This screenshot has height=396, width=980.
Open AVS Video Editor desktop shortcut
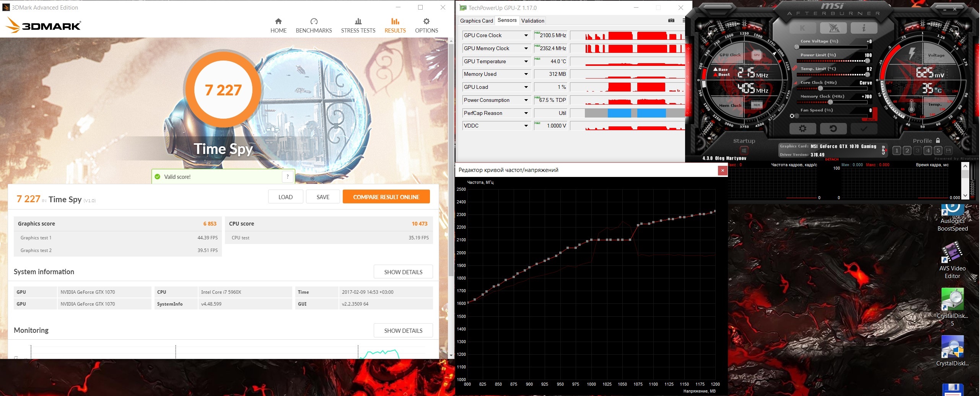pos(952,260)
